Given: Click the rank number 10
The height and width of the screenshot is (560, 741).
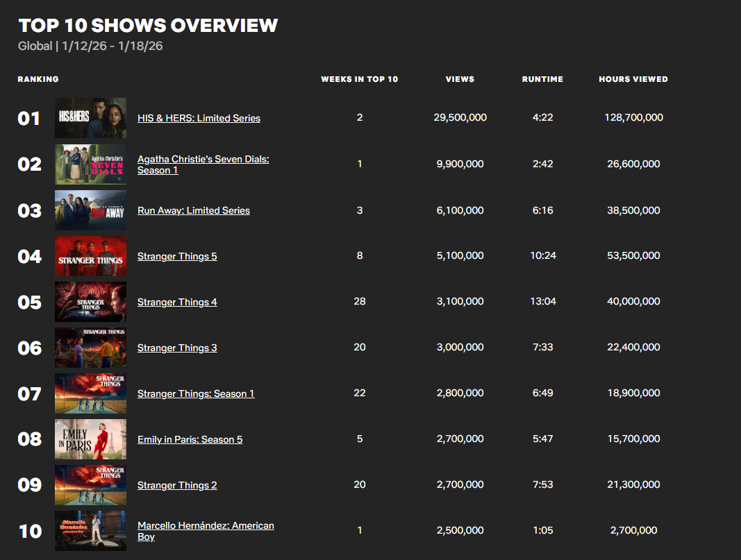Looking at the screenshot, I should coord(31,531).
